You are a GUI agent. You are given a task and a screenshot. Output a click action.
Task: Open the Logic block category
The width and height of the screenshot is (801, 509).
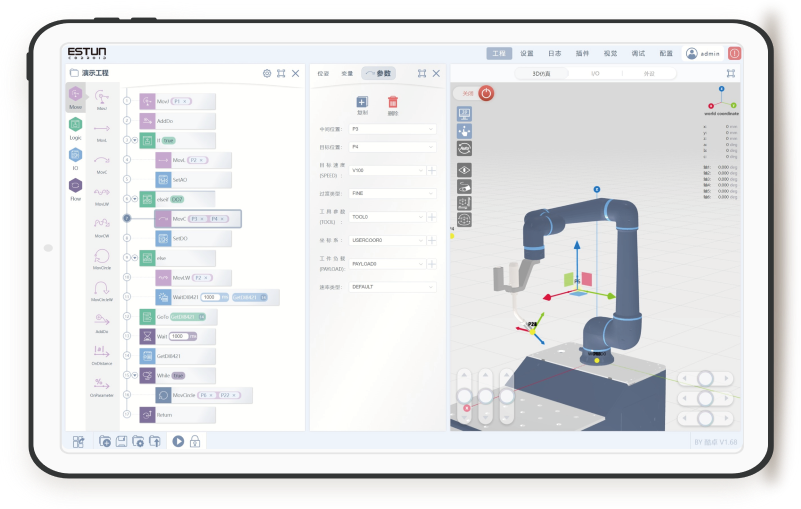pos(76,128)
